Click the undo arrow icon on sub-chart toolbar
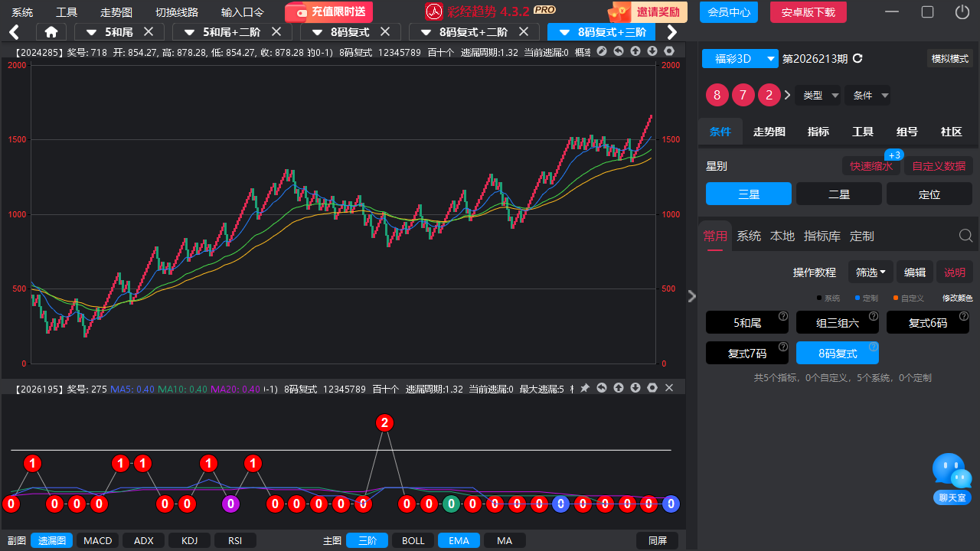Viewport: 980px width, 551px height. (602, 388)
